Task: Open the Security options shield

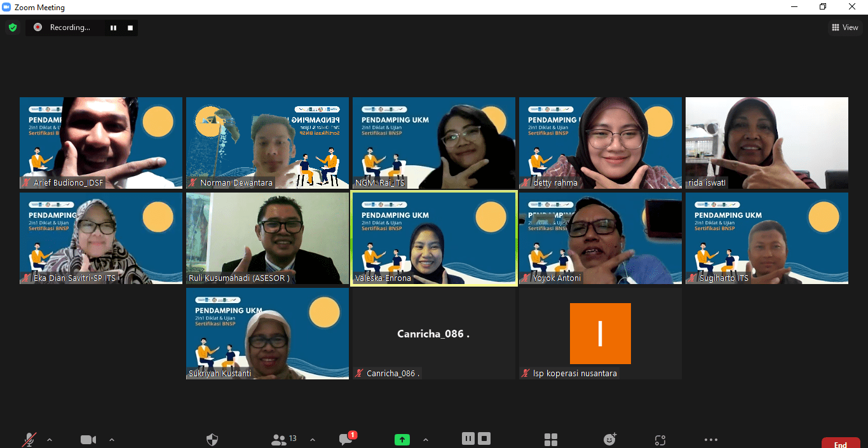Action: [x=212, y=439]
